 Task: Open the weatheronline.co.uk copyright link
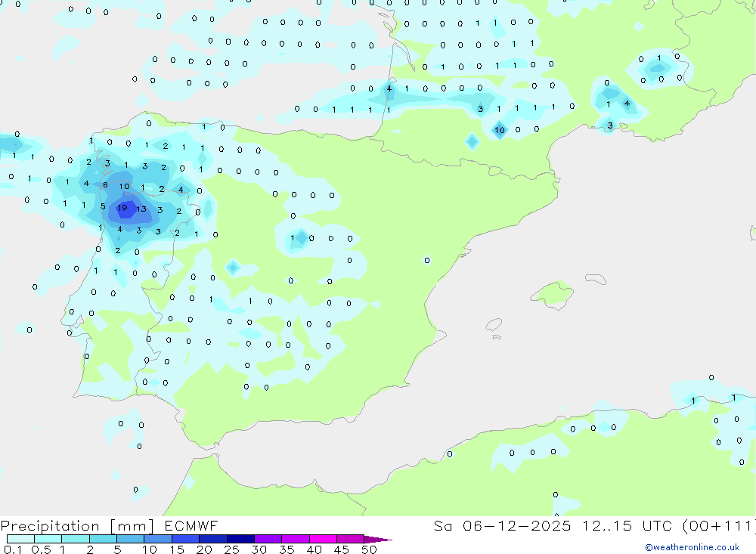pos(692,547)
